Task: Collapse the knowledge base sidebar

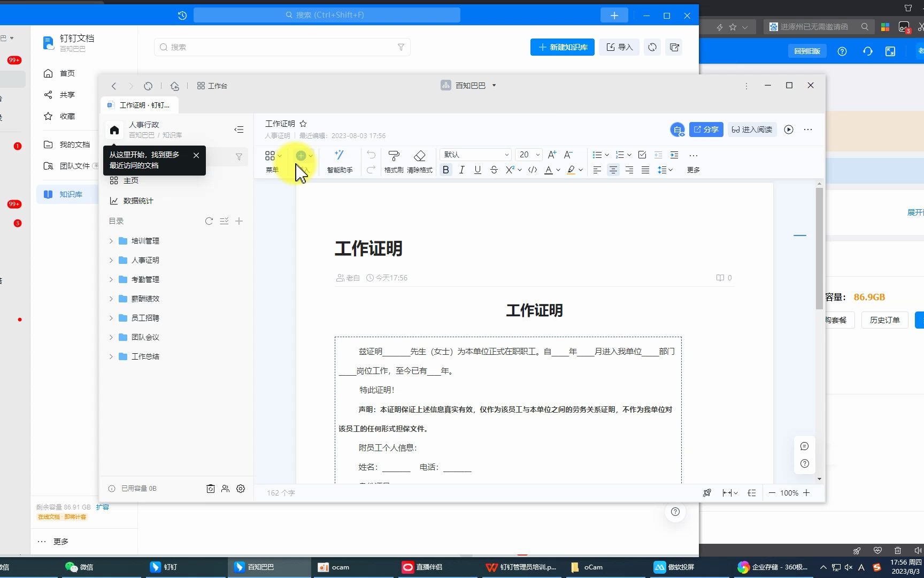Action: [x=239, y=130]
